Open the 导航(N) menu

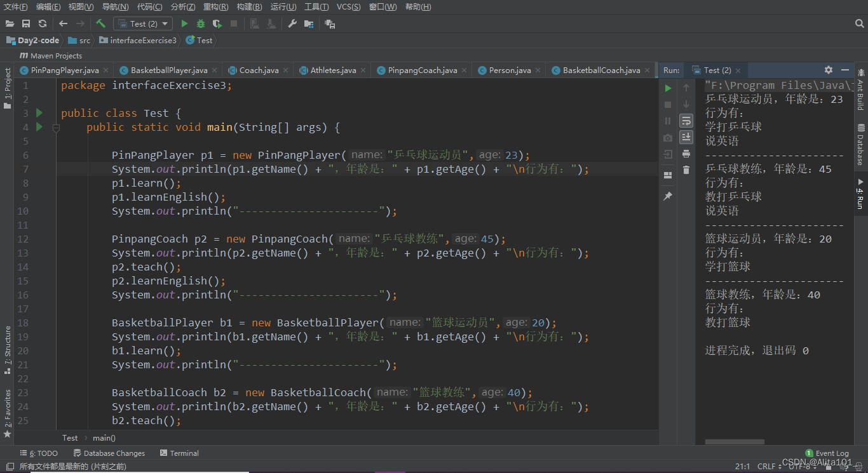pyautogui.click(x=116, y=7)
